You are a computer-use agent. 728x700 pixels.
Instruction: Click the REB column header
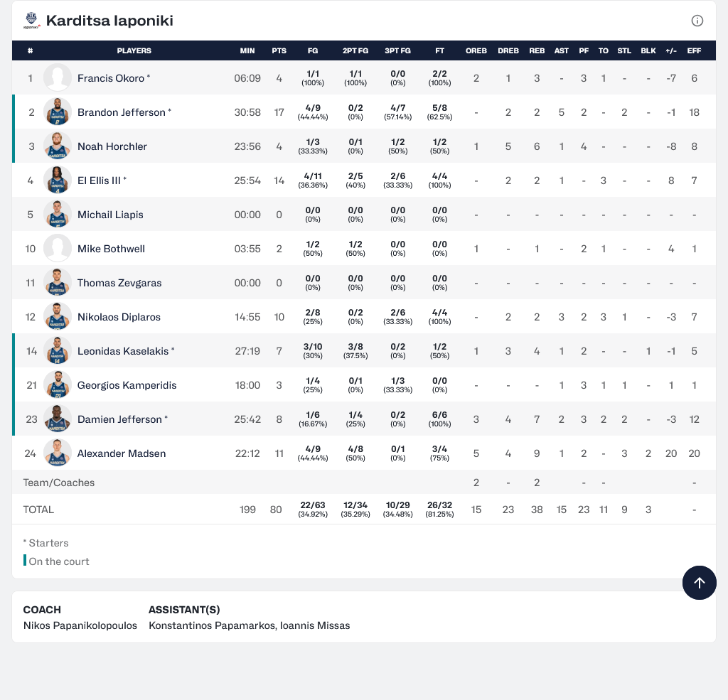[x=537, y=51]
